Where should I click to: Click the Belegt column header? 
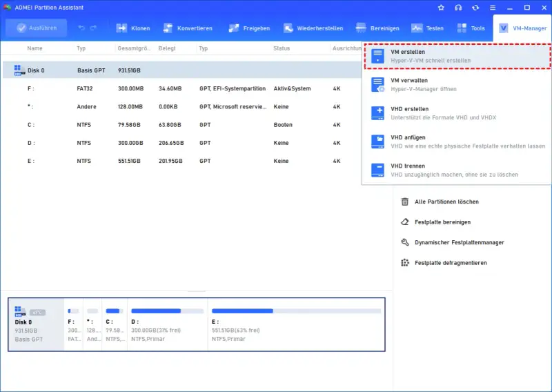[167, 48]
